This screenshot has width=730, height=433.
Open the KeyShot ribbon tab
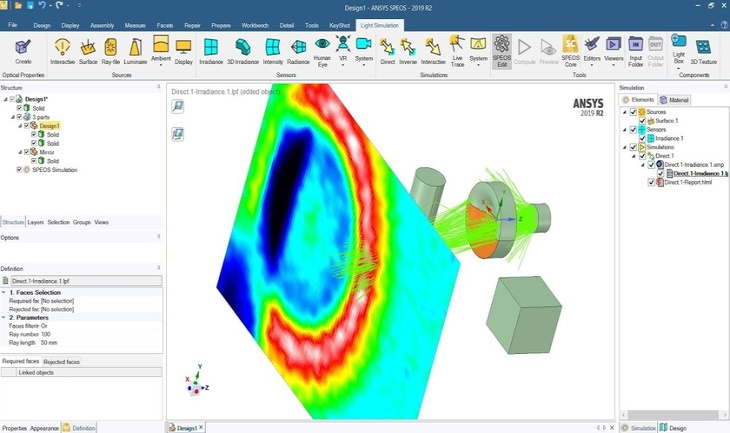click(x=339, y=26)
